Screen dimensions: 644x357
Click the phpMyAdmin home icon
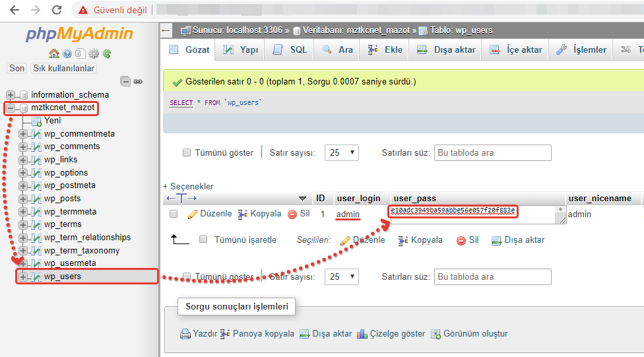[x=54, y=53]
